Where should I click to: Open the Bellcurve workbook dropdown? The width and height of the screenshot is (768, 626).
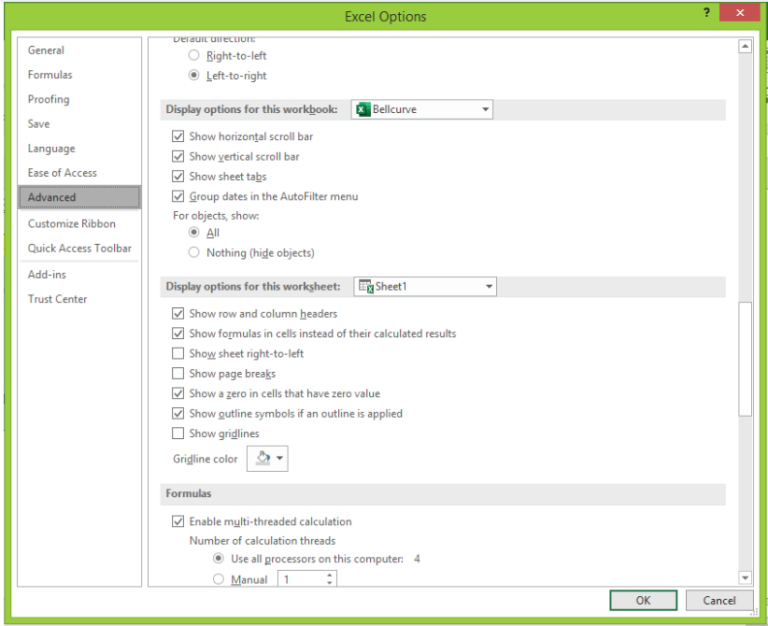point(485,109)
